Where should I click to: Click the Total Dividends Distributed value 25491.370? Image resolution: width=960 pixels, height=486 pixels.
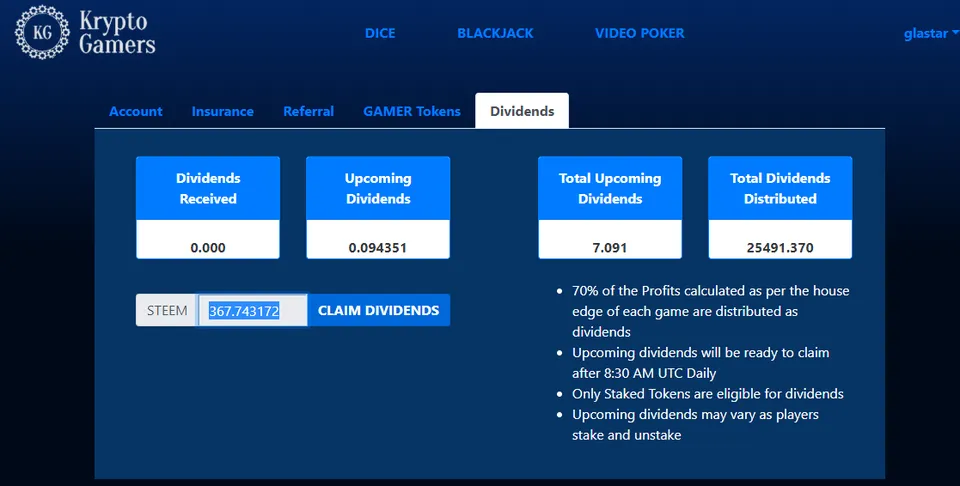tap(780, 248)
